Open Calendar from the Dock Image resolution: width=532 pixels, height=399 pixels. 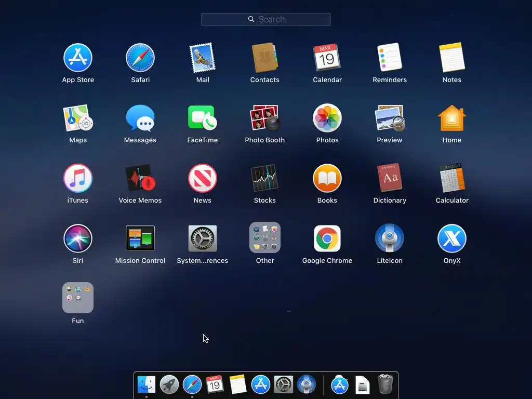(x=215, y=384)
